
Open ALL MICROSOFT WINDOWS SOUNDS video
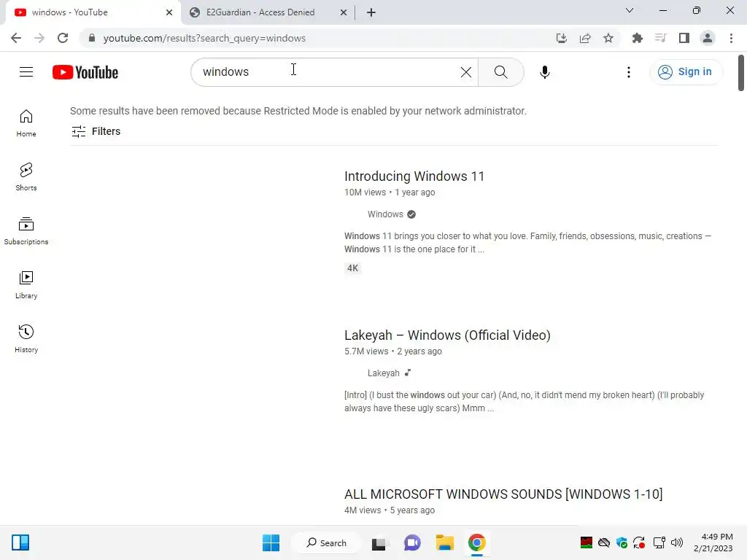coord(503,494)
